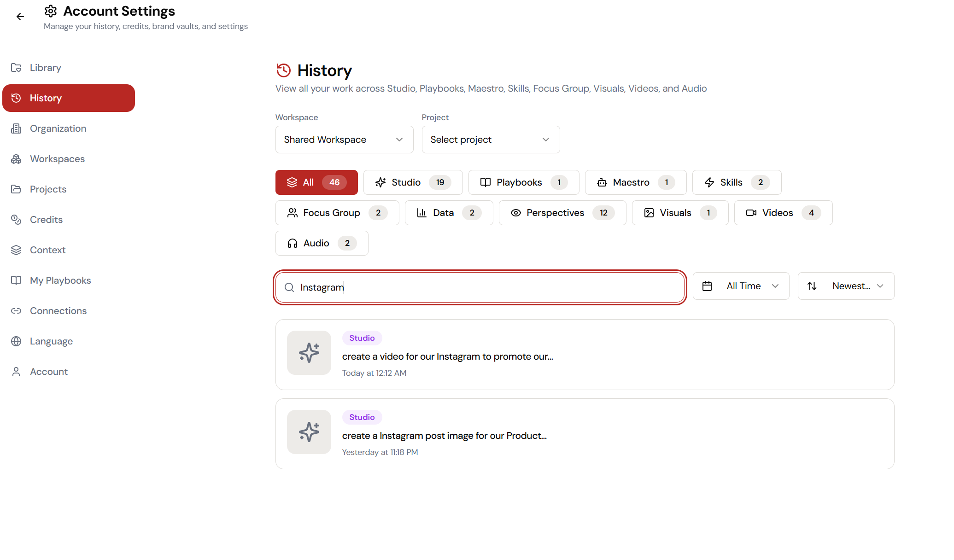Click the back arrow icon
Screen dimensions: 954x560
click(x=20, y=17)
